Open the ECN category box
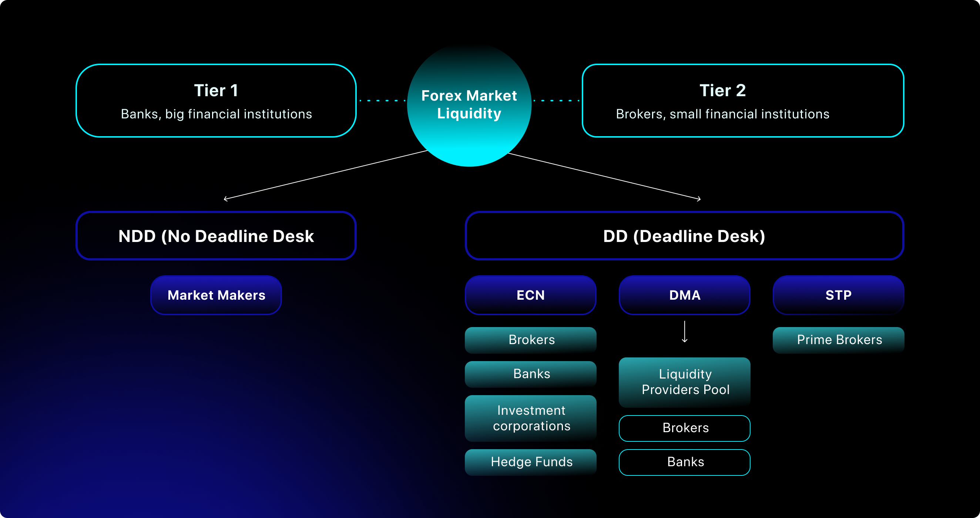Screen dimensions: 980x518 (530, 295)
